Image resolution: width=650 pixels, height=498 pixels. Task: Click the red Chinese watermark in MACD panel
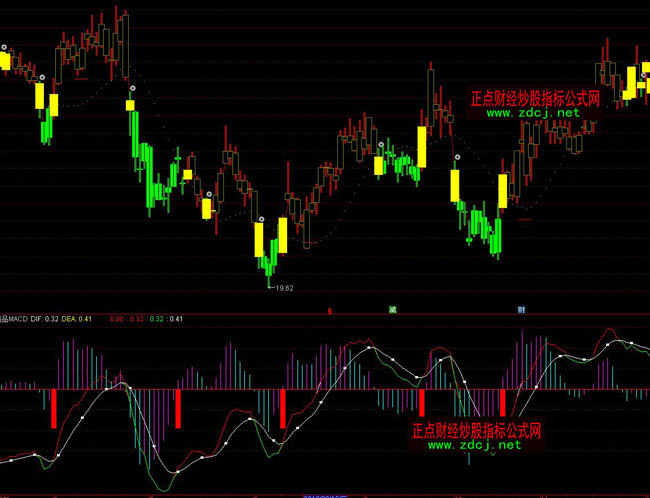476,431
